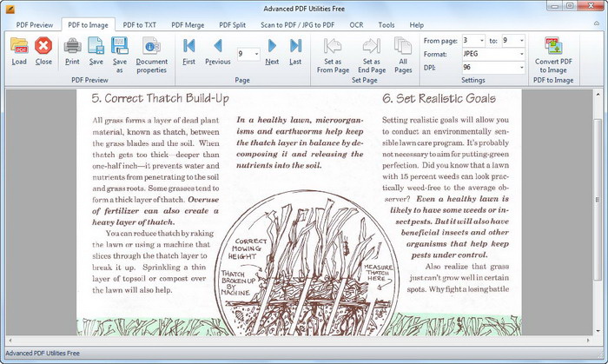Click the status bar text 'Advanced PDF Utilities Free'
Image resolution: width=608 pixels, height=364 pixels.
click(43, 354)
